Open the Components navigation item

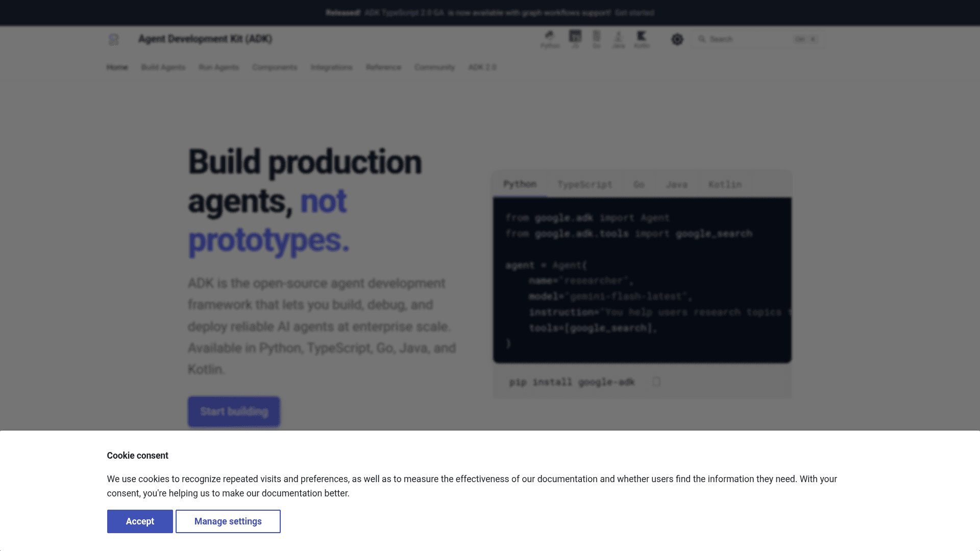pyautogui.click(x=275, y=67)
